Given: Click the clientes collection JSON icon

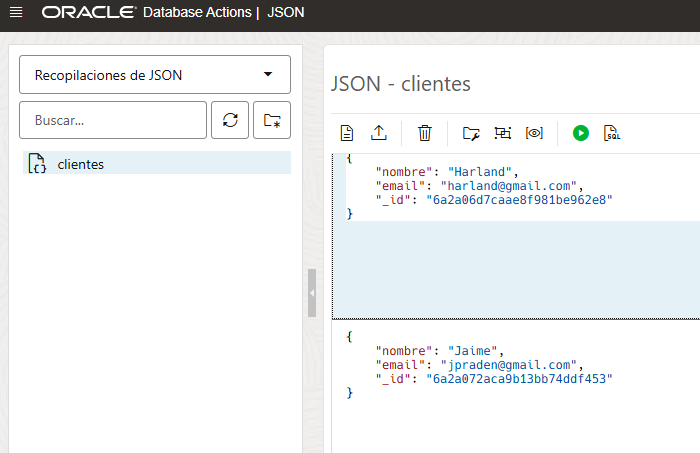Looking at the screenshot, I should click(x=37, y=163).
